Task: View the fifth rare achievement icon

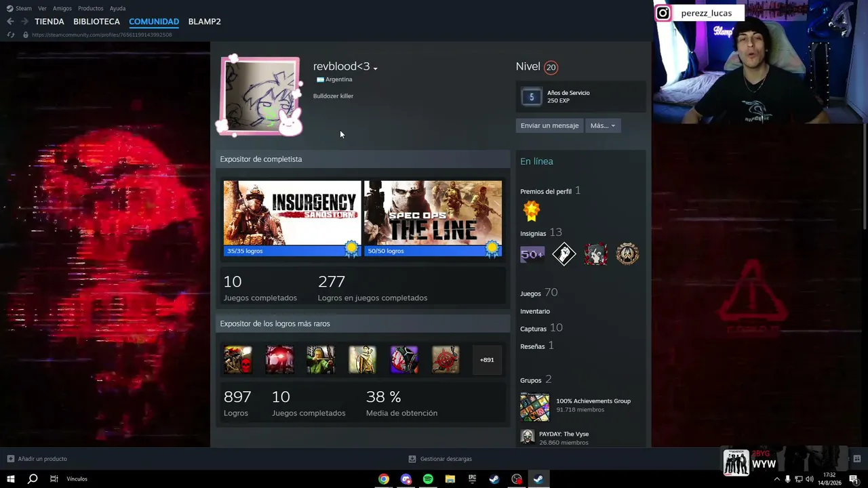Action: [x=404, y=360]
